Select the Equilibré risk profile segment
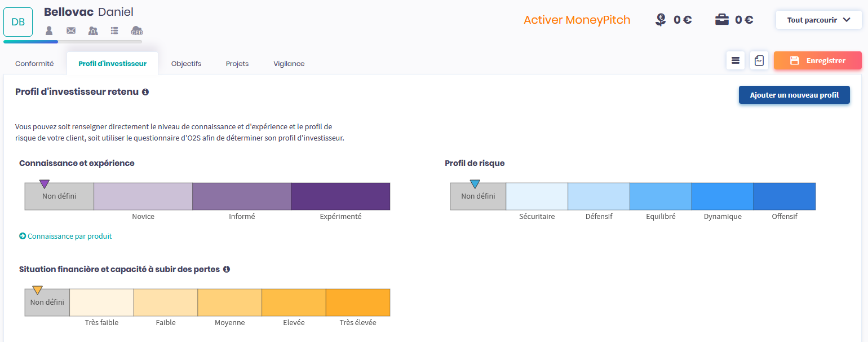Image resolution: width=868 pixels, height=342 pixels. click(x=660, y=196)
